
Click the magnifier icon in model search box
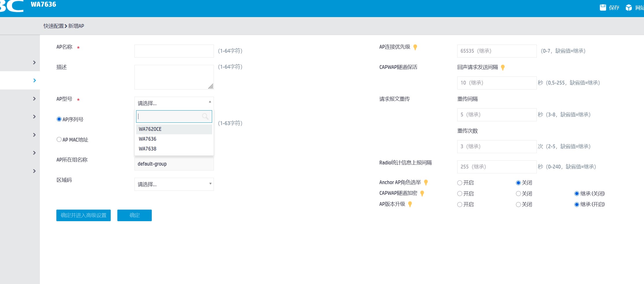coord(205,116)
